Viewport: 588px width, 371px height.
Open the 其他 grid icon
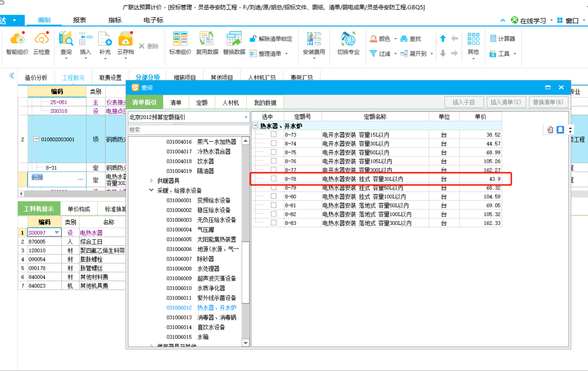pos(473,45)
